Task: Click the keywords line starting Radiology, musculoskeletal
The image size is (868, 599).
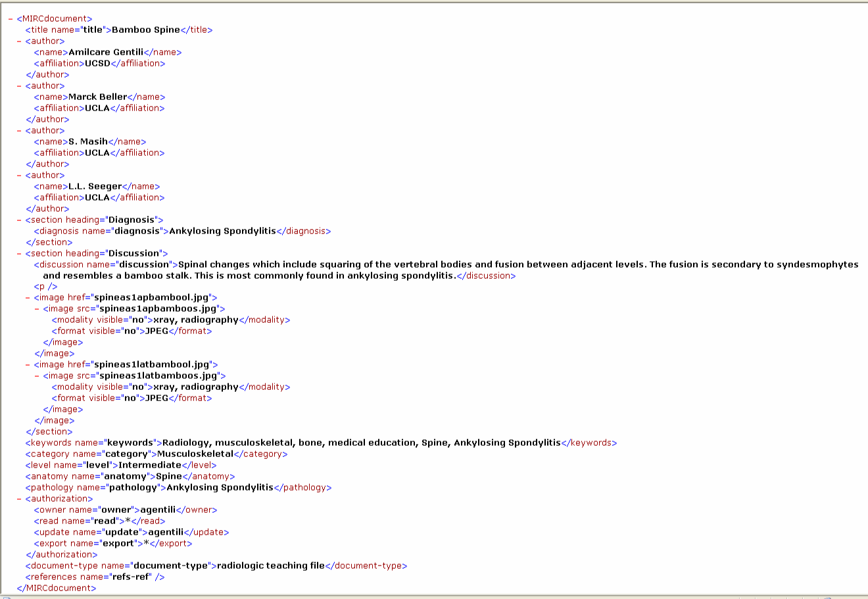Action: [x=362, y=443]
